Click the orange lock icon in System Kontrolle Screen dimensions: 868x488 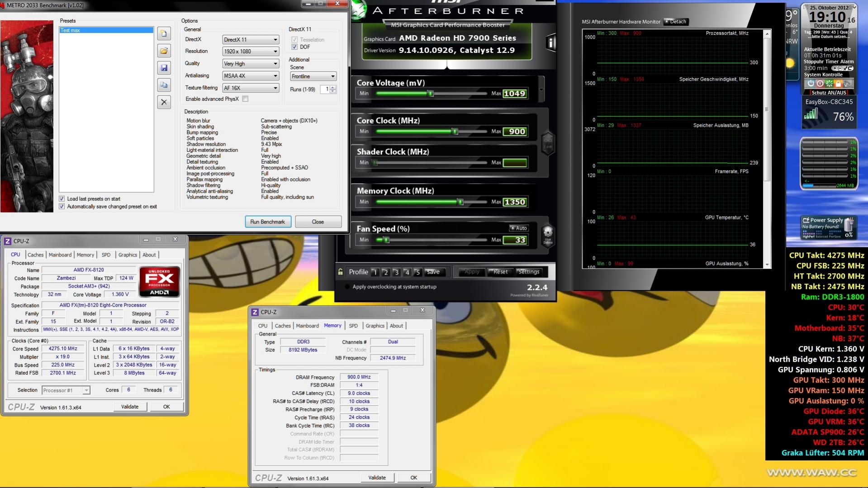[x=838, y=83]
